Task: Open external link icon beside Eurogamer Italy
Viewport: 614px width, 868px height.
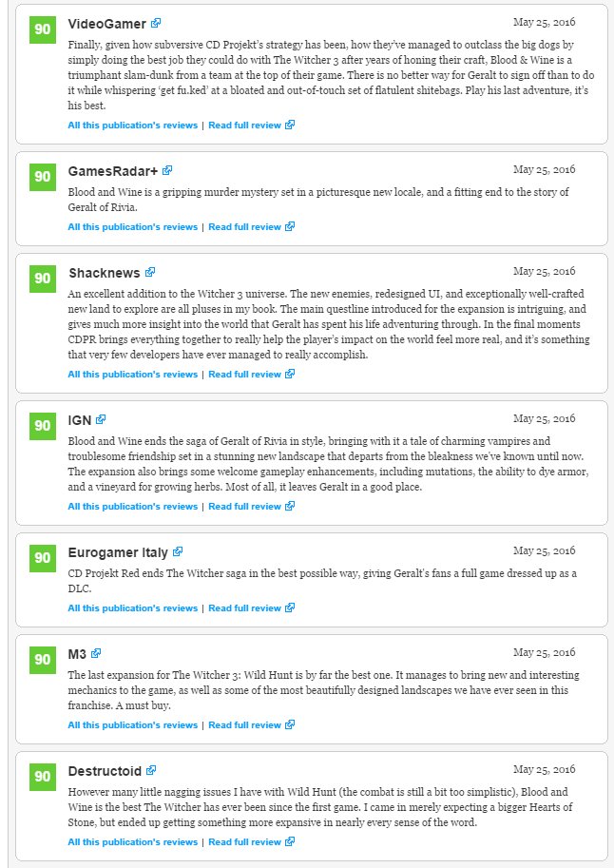Action: pyautogui.click(x=178, y=552)
